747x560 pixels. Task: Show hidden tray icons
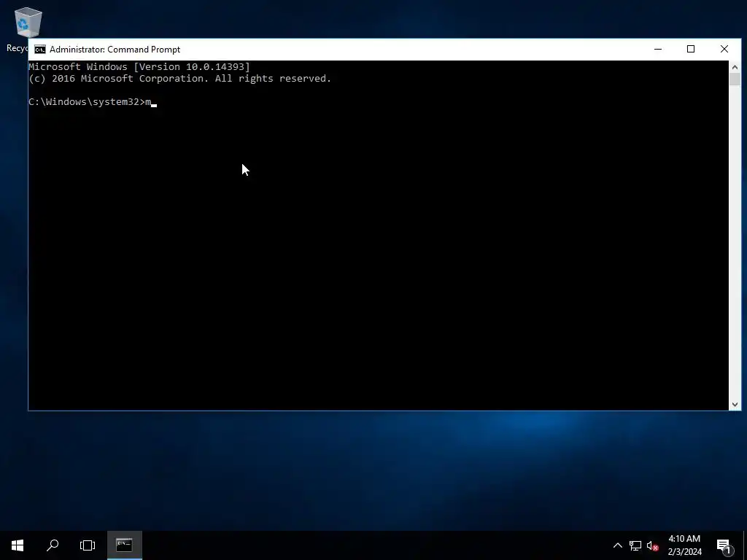[x=617, y=545]
